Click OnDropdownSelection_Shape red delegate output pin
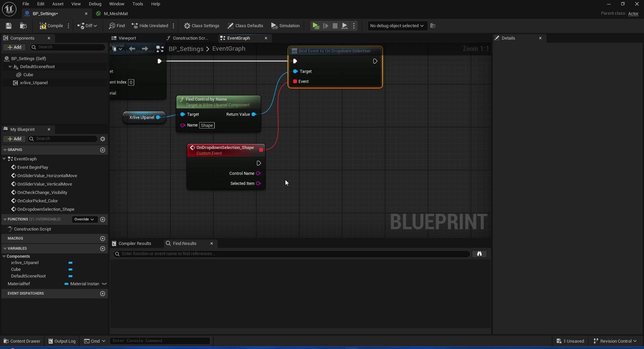 (x=261, y=150)
